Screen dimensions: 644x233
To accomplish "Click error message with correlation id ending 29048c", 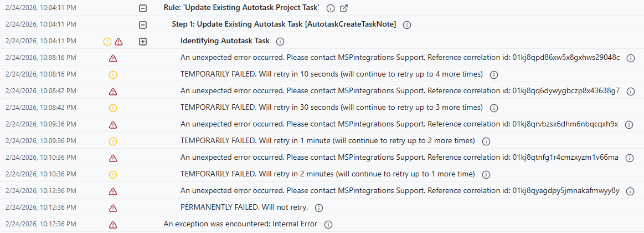I will pos(400,58).
